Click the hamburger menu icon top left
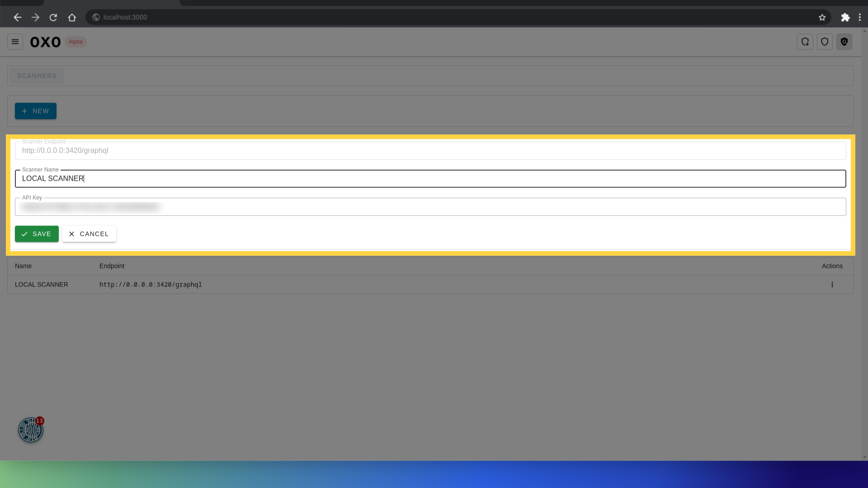 15,41
